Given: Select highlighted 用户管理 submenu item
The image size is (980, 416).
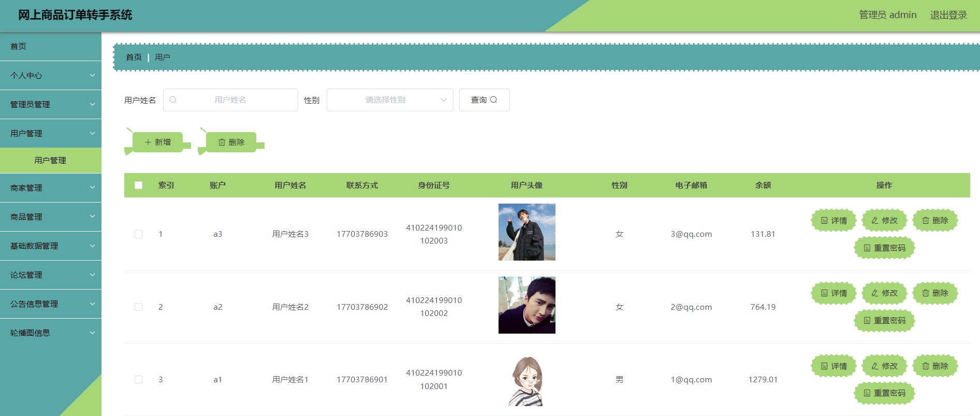Looking at the screenshot, I should pos(51,161).
